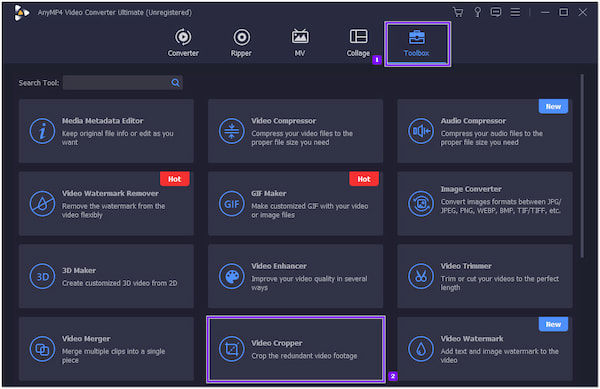Click the vertical scrollbar of tool list

[582, 166]
